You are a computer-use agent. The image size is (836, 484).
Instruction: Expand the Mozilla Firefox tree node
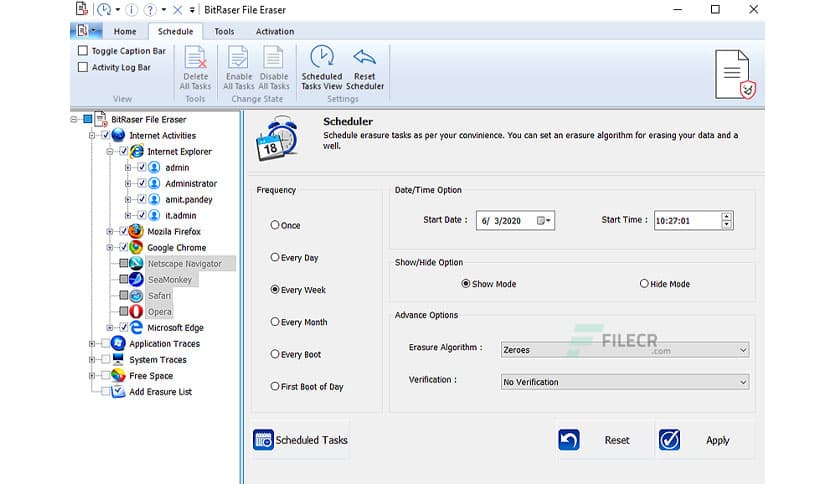[110, 231]
